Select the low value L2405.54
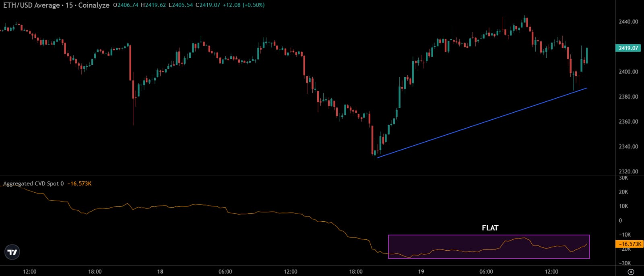Viewport: 644px width, 276px height. click(181, 5)
